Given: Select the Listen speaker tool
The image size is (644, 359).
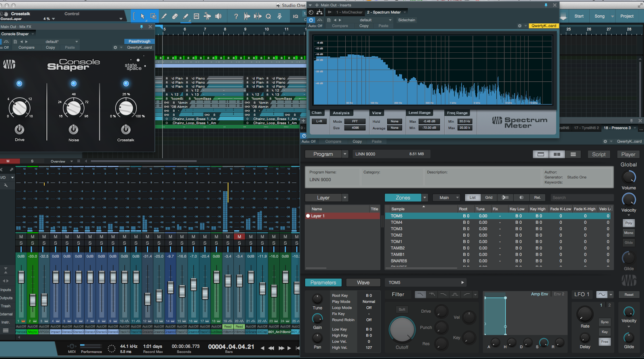Looking at the screenshot, I should coord(218,16).
